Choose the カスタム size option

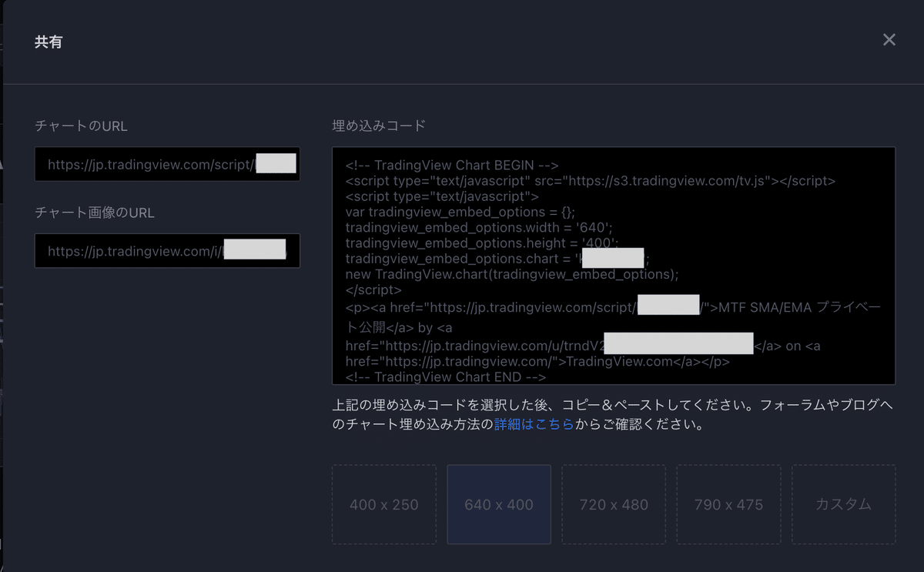pos(843,504)
